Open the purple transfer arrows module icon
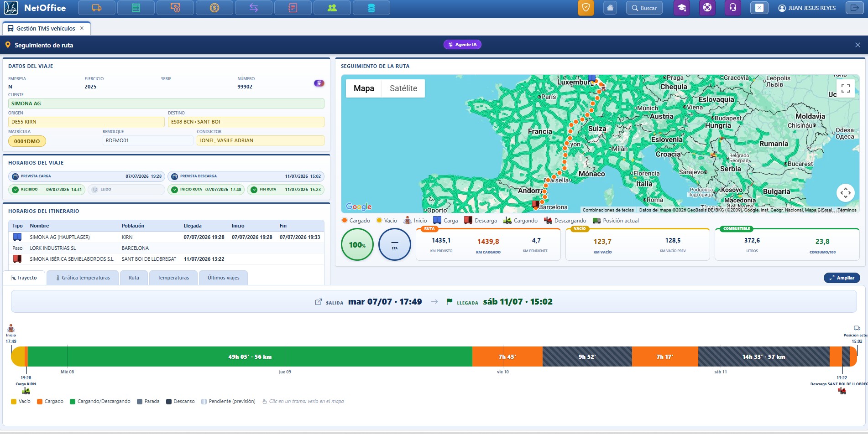This screenshot has height=434, width=868. pos(253,8)
